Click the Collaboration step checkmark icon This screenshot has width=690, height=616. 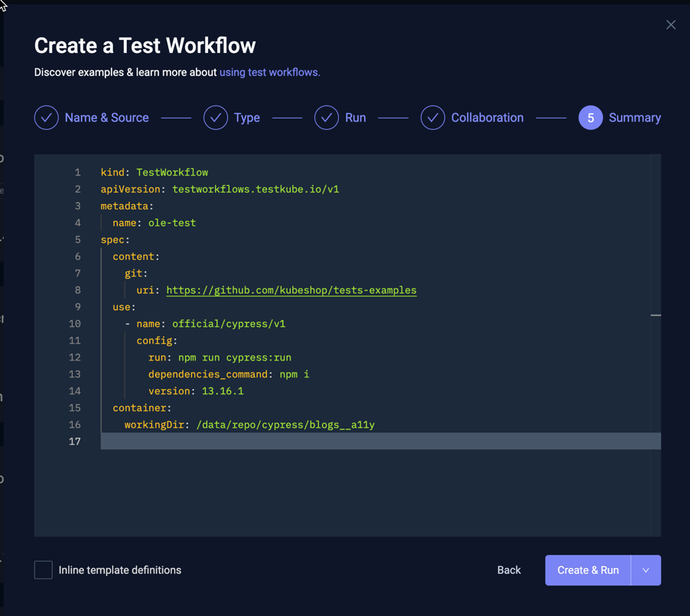[433, 118]
